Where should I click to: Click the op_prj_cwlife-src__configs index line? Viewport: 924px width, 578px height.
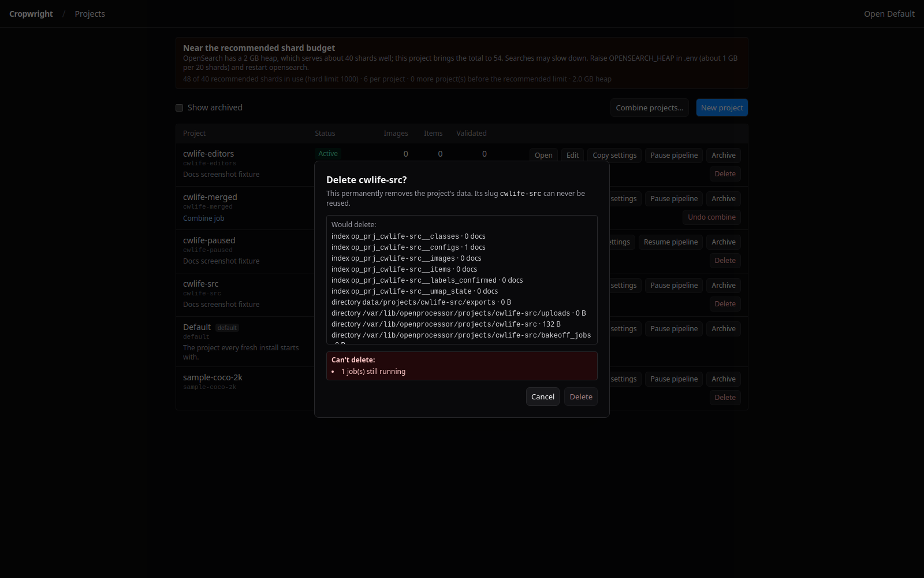[408, 247]
